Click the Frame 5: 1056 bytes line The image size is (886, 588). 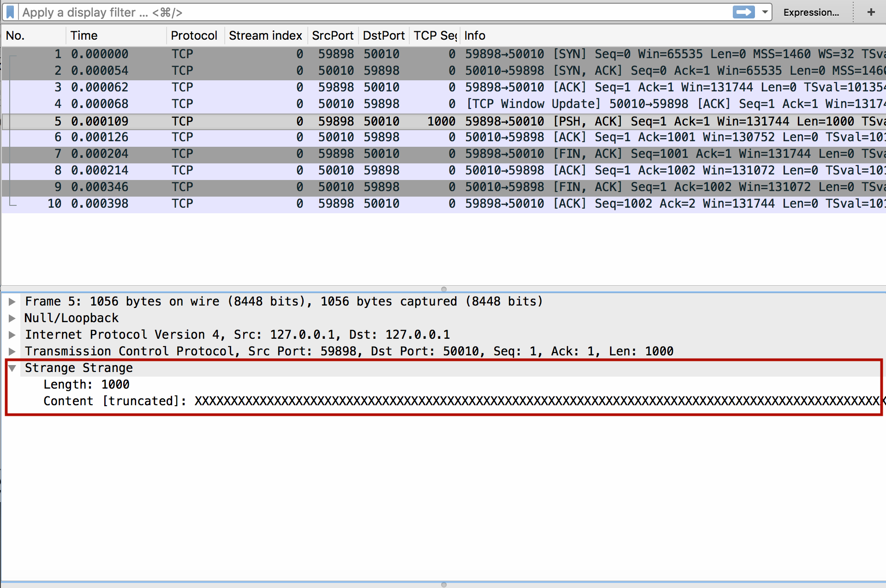[284, 301]
